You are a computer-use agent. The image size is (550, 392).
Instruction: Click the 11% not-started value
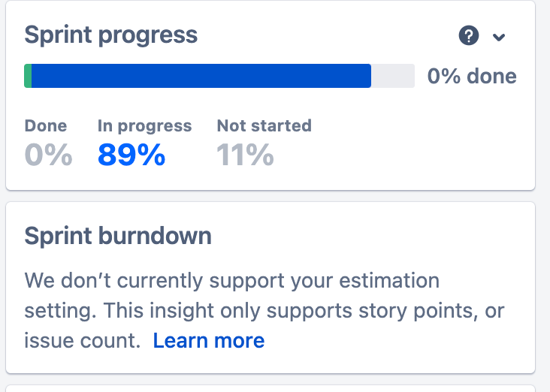(245, 155)
